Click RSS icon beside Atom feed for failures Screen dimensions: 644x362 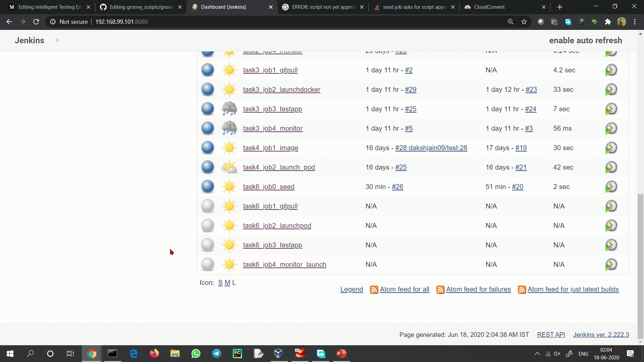(x=440, y=290)
